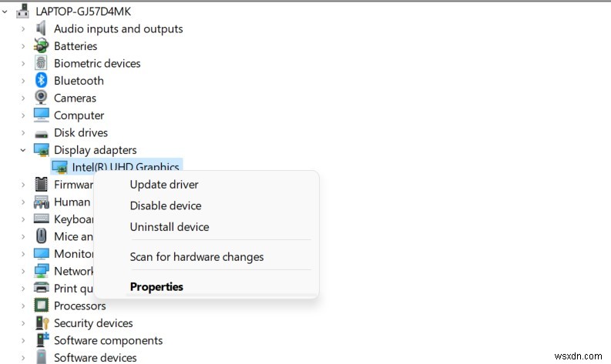Click the Disk drives icon

(x=42, y=133)
